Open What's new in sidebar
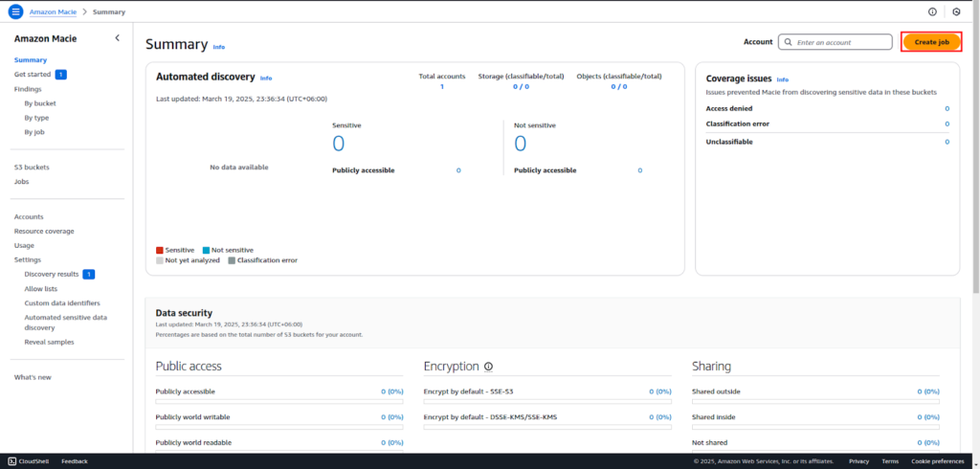The width and height of the screenshot is (980, 469). tap(33, 377)
